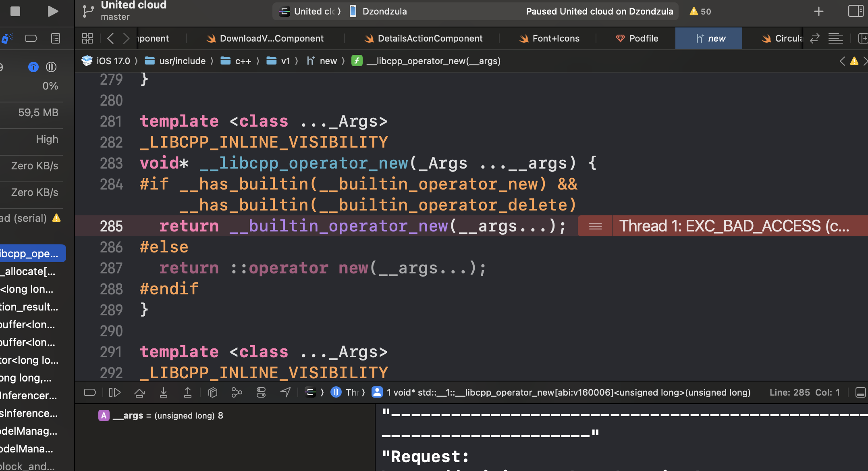Open Debug View Hierarchy
This screenshot has height=471, width=868.
(213, 392)
